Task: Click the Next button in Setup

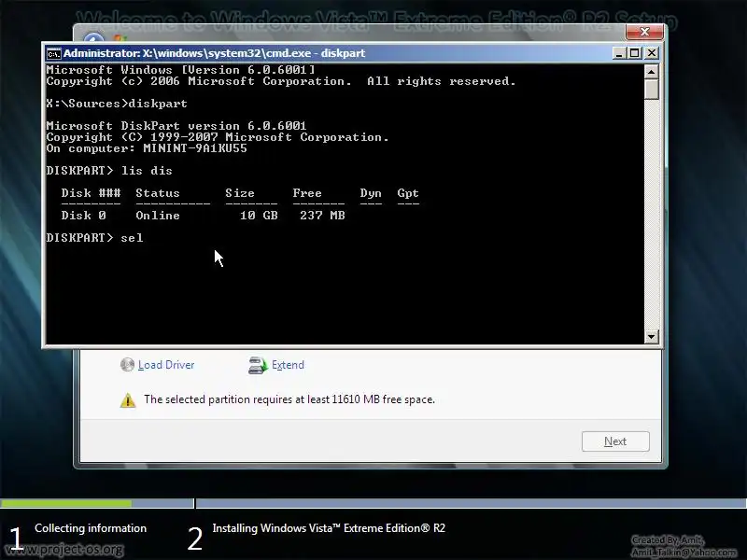Action: pyautogui.click(x=615, y=441)
